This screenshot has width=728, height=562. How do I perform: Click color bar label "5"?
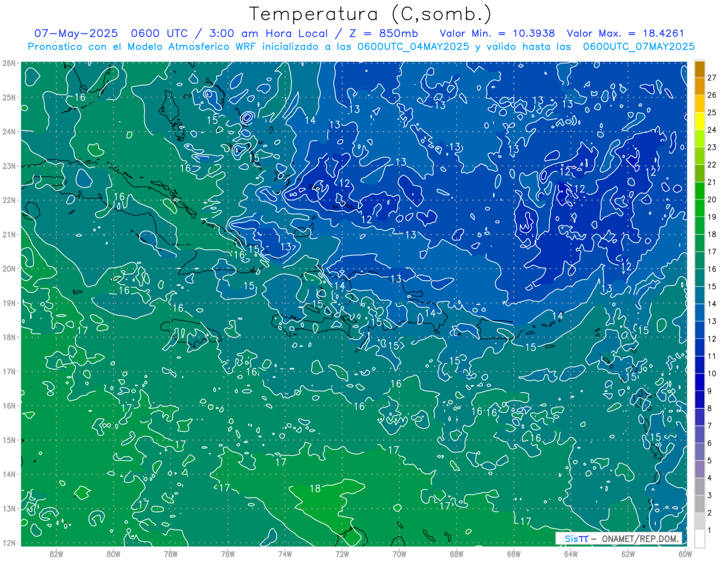[710, 460]
